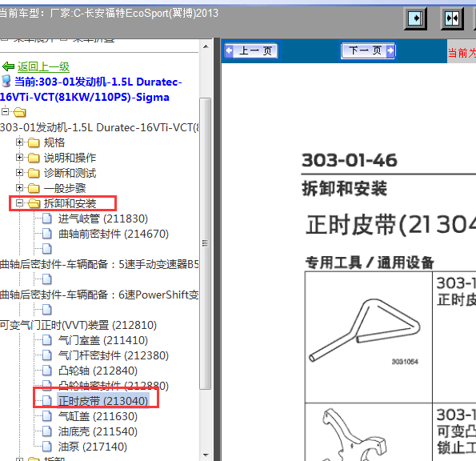Image resolution: width=476 pixels, height=461 pixels.
Task: Select the 拆卸和安装 tree item
Action: (x=70, y=203)
